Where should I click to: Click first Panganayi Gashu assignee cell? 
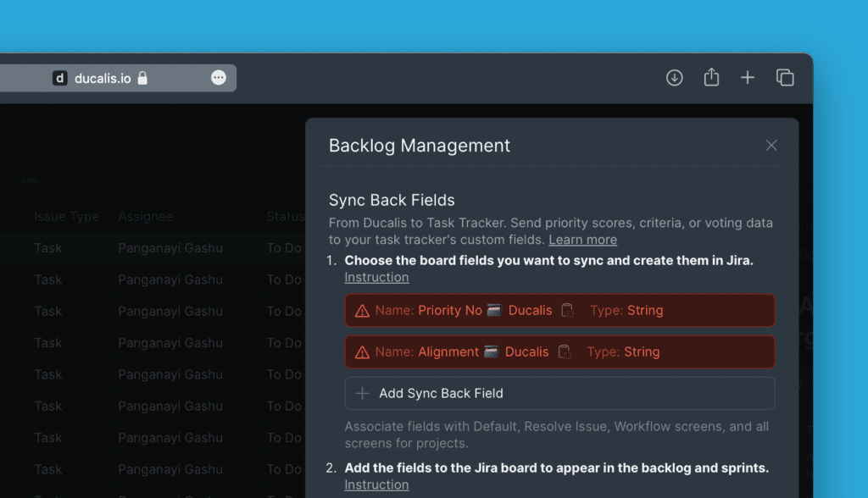pyautogui.click(x=170, y=248)
